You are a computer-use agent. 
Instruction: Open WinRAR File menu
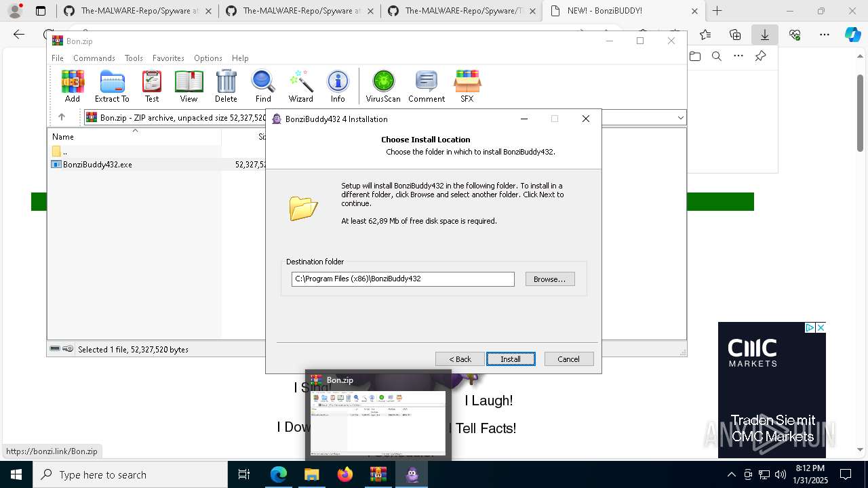58,58
